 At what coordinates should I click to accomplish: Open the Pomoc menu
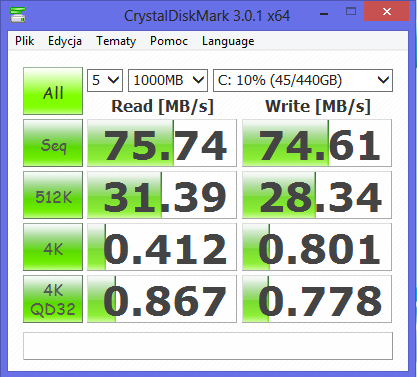pos(169,41)
